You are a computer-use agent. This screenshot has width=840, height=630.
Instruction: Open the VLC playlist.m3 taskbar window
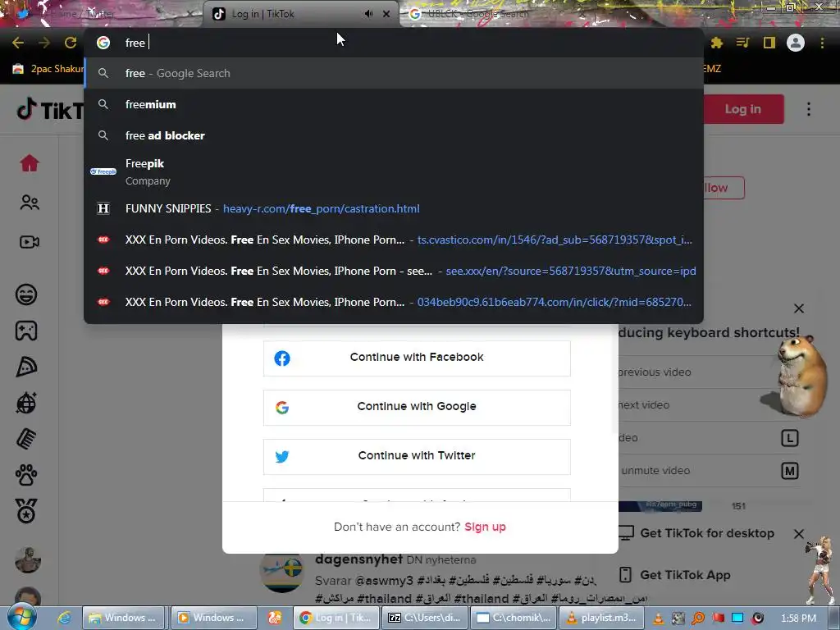point(602,618)
